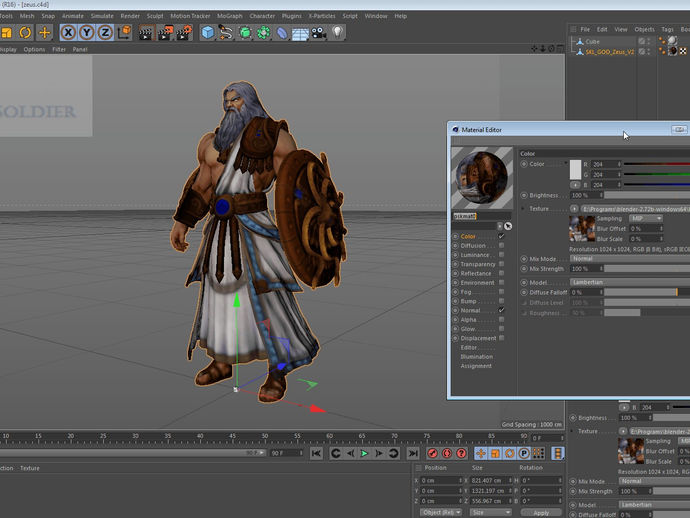Click Render View clapperboard icon
The width and height of the screenshot is (690, 518).
(145, 33)
